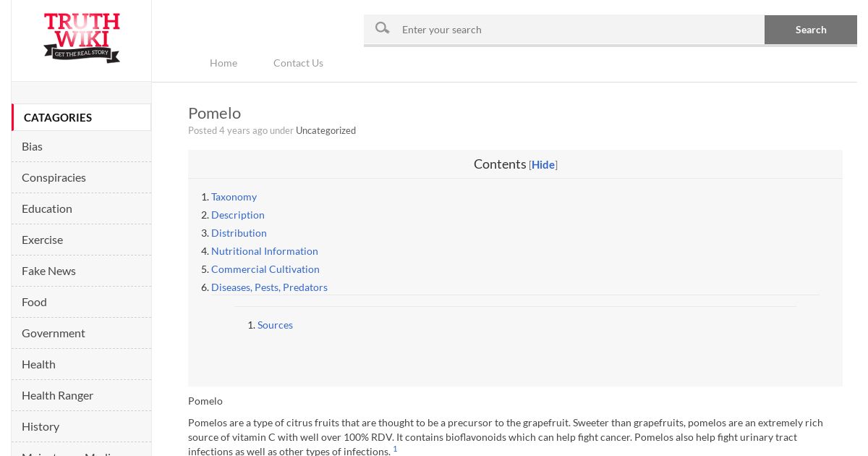
Task: Select the Exercise category
Action: click(81, 240)
